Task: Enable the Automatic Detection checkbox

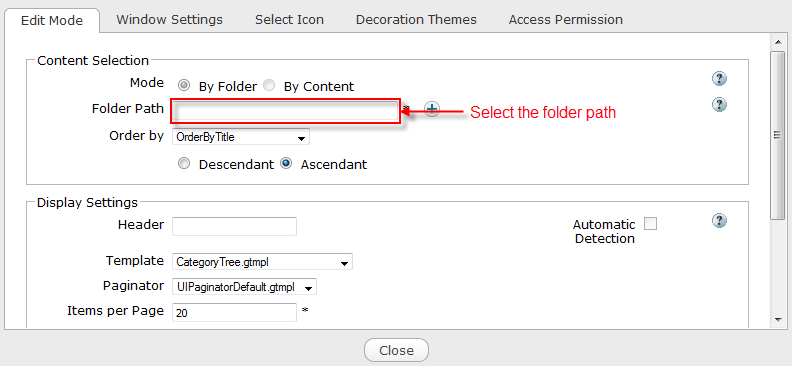Action: pyautogui.click(x=651, y=224)
